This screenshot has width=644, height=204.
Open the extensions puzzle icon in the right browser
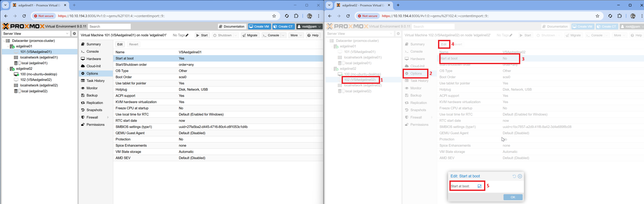(619, 16)
